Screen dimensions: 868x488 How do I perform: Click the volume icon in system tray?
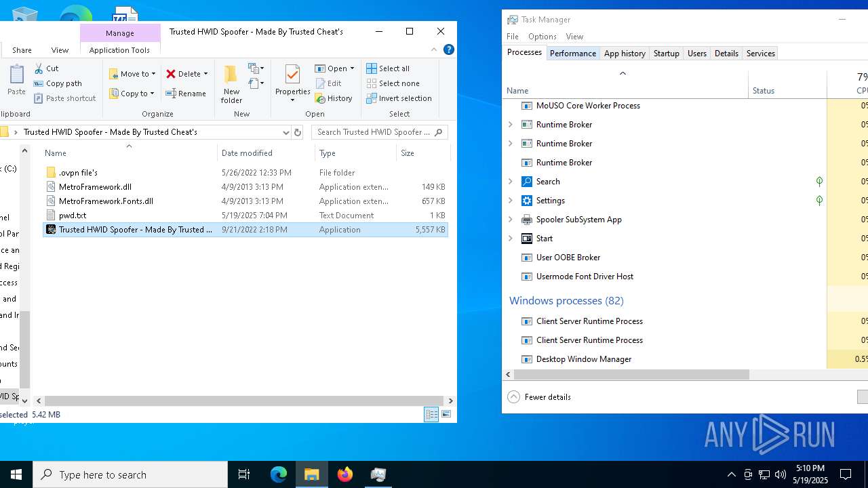click(780, 474)
